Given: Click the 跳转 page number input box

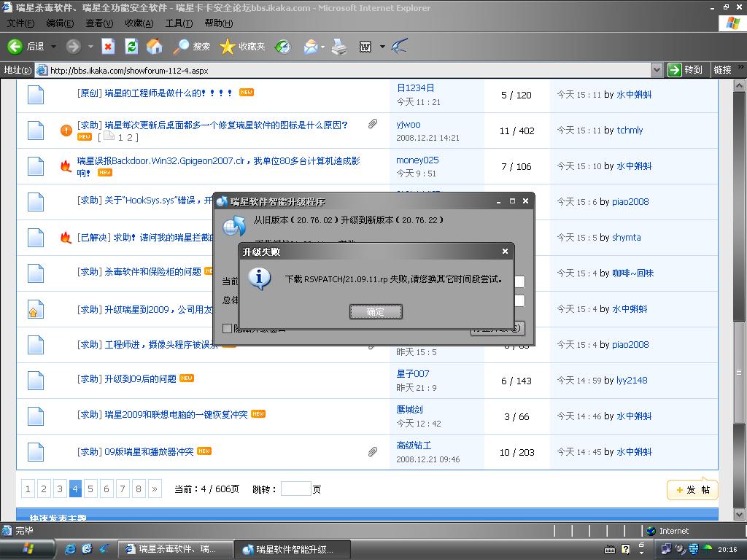Looking at the screenshot, I should pyautogui.click(x=296, y=489).
